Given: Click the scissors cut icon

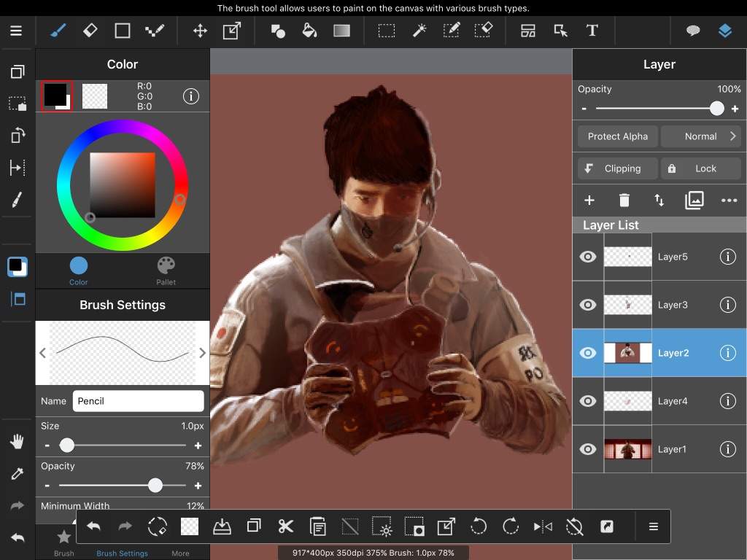Looking at the screenshot, I should 286,526.
